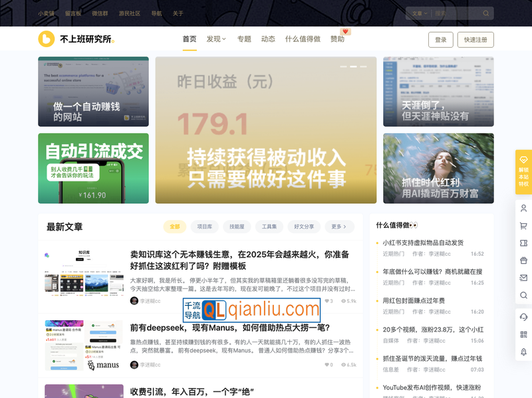Click the envelope message icon in sidebar
The image size is (532, 398).
[523, 275]
